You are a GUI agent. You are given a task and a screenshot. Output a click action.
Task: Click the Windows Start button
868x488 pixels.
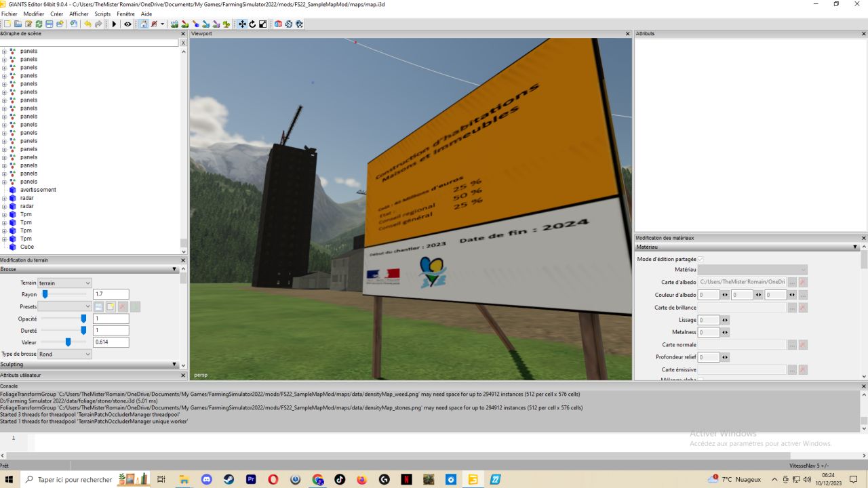pos(10,479)
